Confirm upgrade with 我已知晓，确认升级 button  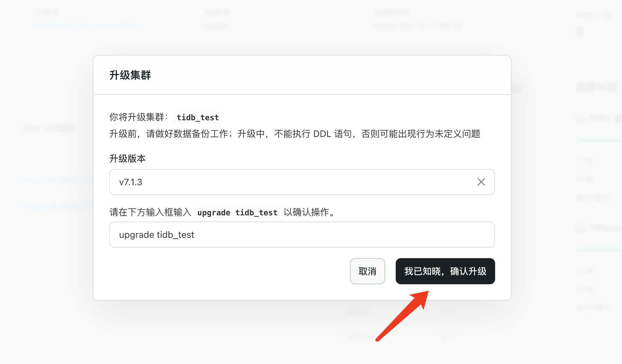point(445,271)
